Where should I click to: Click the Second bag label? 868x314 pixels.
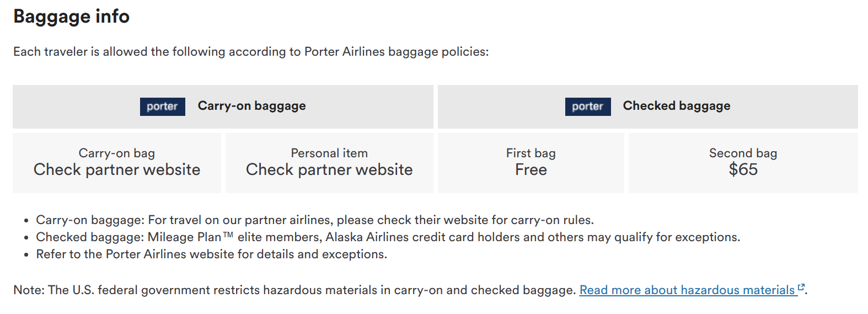tap(743, 153)
